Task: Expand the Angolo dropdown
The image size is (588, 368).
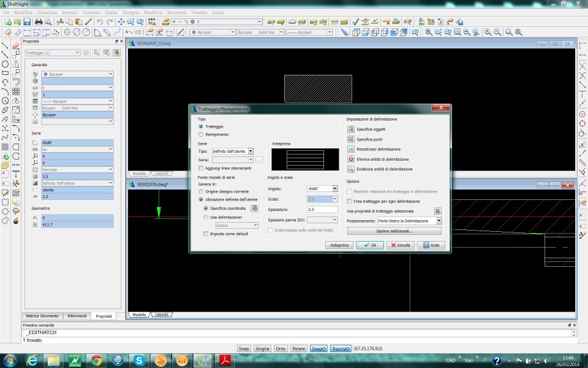Action: pos(335,189)
